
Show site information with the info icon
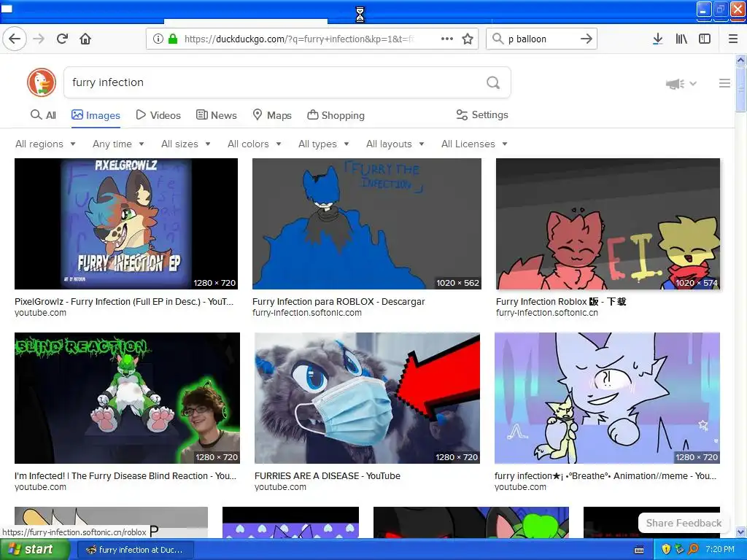(158, 39)
